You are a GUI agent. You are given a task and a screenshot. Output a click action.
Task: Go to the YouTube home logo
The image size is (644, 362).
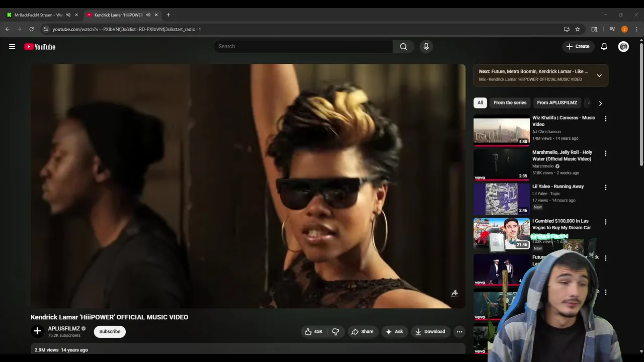click(40, 47)
